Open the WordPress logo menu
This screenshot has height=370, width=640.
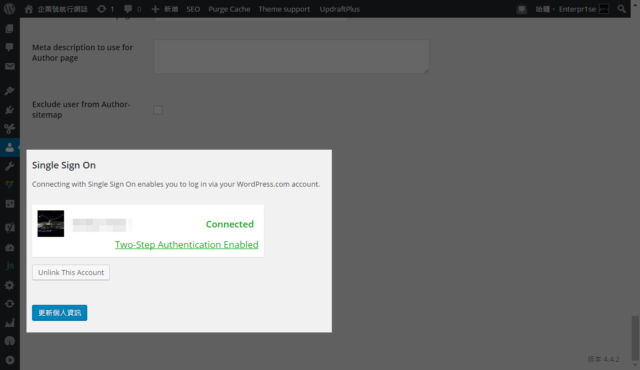pos(9,9)
